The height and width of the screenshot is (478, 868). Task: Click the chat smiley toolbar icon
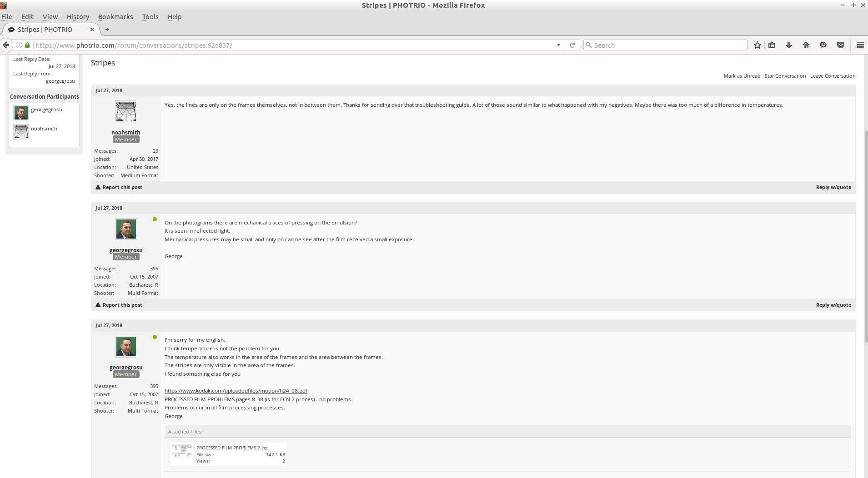[823, 45]
